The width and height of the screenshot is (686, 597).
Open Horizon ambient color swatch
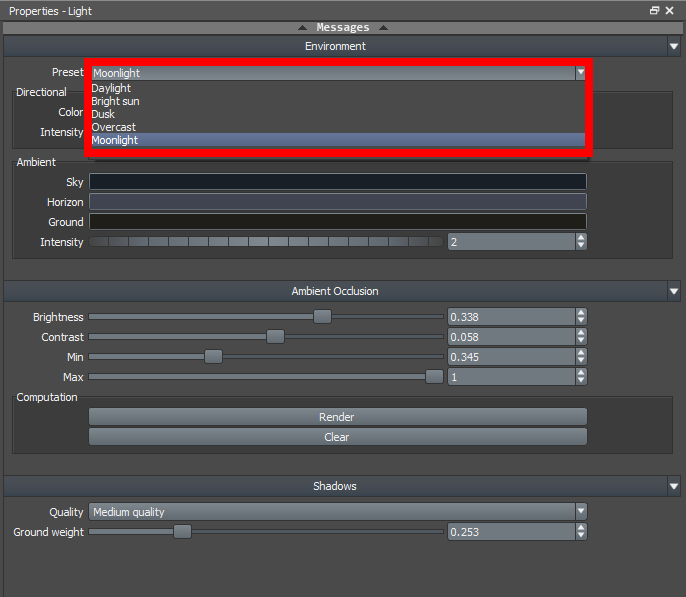(338, 202)
